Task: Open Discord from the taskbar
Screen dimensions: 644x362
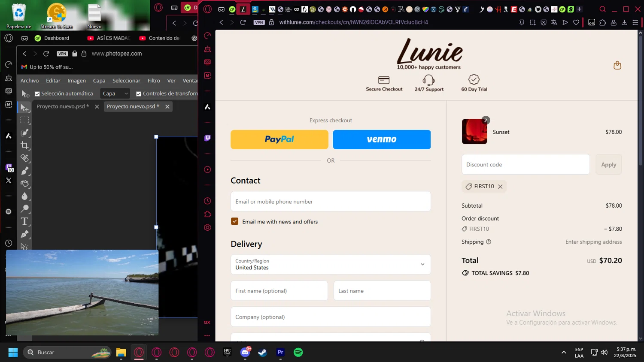Action: tap(245, 353)
